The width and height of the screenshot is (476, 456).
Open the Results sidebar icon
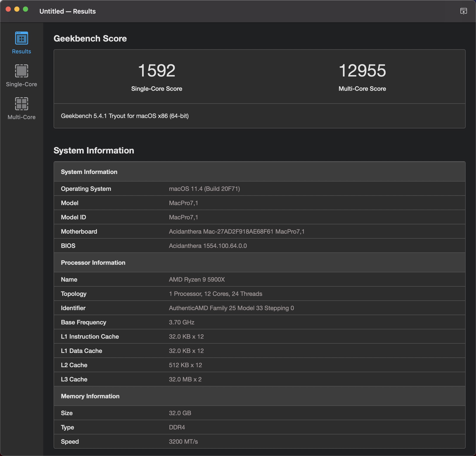pyautogui.click(x=21, y=38)
